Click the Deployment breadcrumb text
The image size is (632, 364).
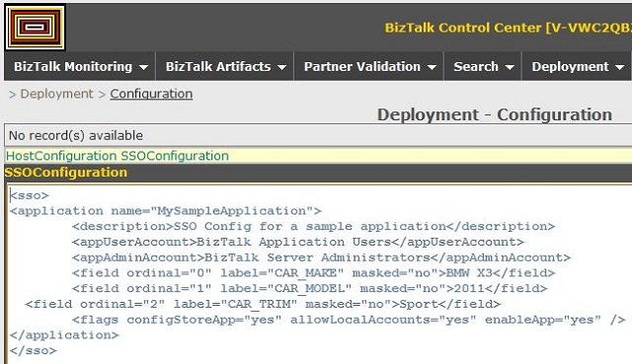click(x=57, y=94)
